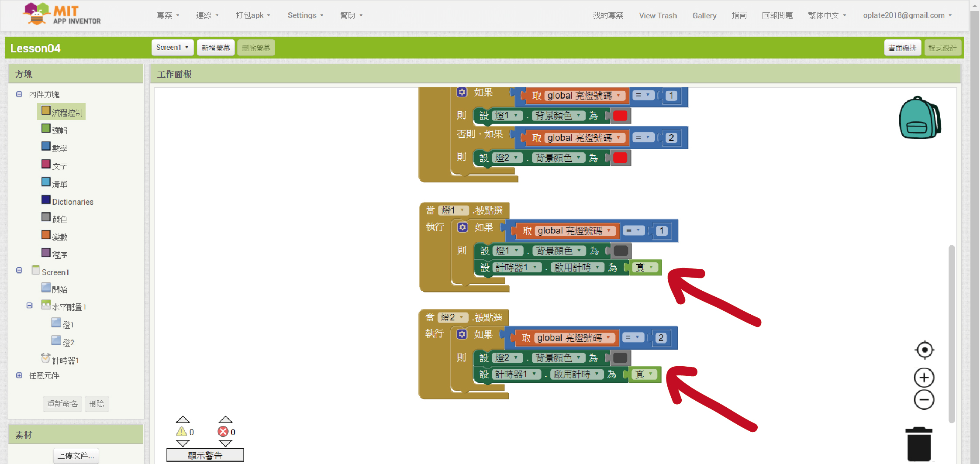The image size is (980, 464).
Task: Click the 刪除螢幕 button
Action: pyautogui.click(x=256, y=48)
